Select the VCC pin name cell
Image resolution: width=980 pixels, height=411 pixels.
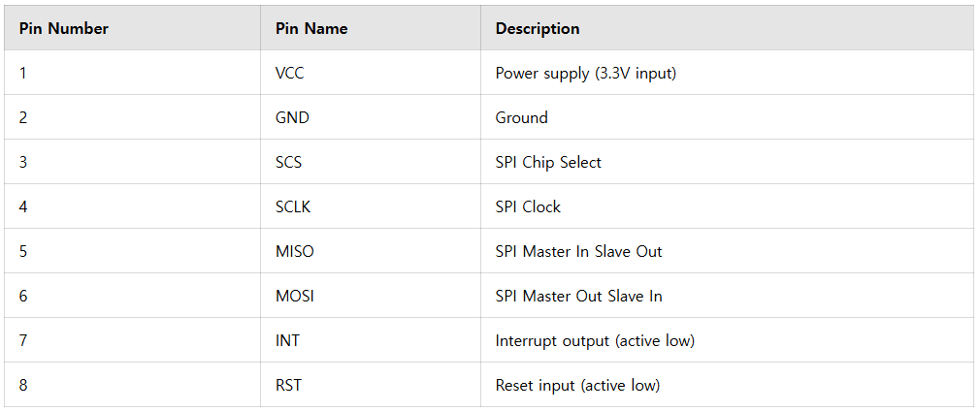click(291, 74)
